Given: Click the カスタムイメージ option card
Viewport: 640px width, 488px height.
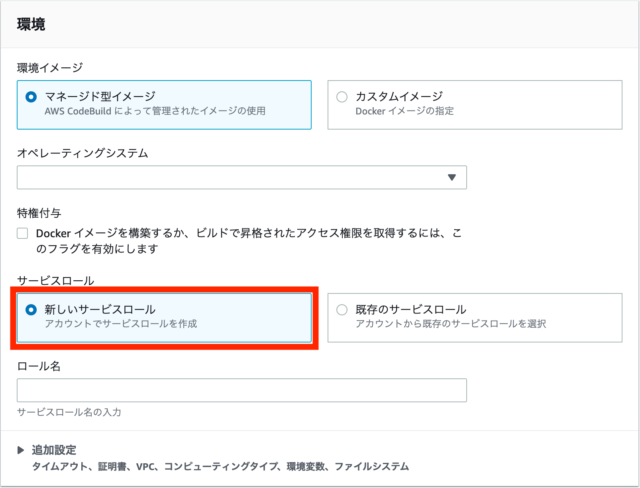Looking at the screenshot, I should (475, 105).
